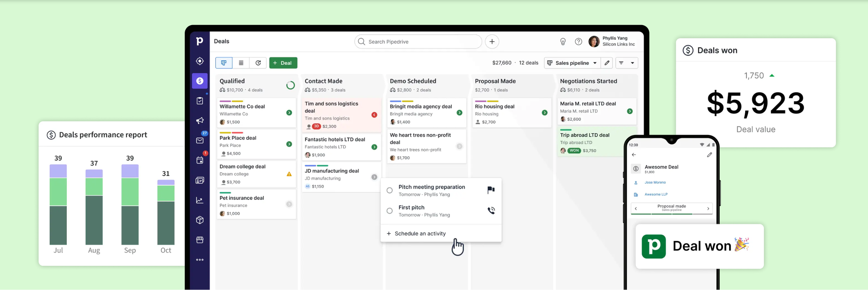868x290 pixels.
Task: Click the Search Pipedrive field
Action: click(x=418, y=42)
